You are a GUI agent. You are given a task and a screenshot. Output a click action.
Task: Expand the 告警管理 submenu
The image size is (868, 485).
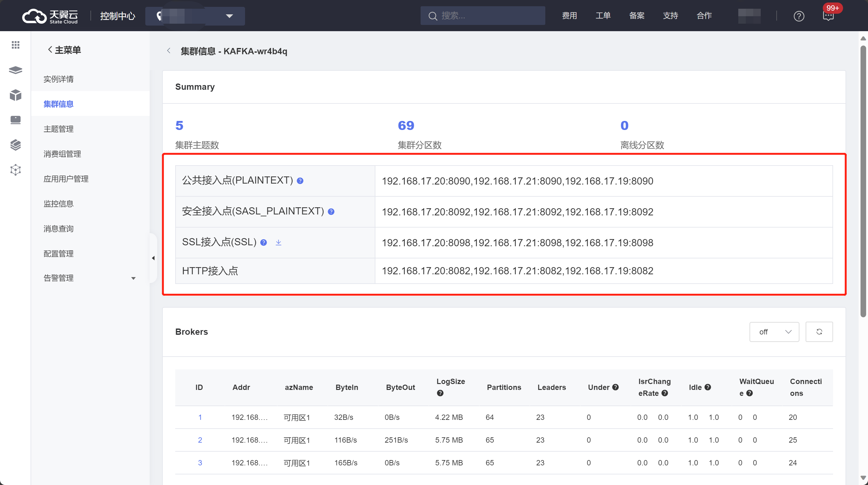pyautogui.click(x=133, y=278)
